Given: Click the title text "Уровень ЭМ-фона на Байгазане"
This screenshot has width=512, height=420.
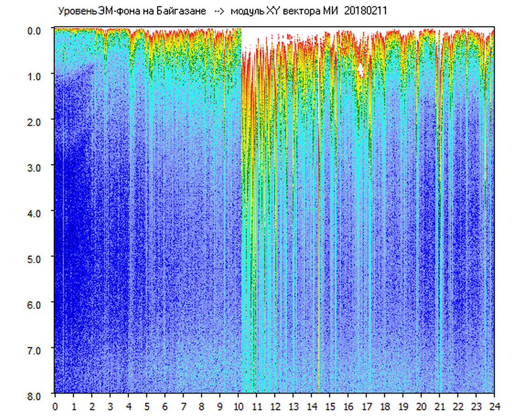Looking at the screenshot, I should [132, 11].
